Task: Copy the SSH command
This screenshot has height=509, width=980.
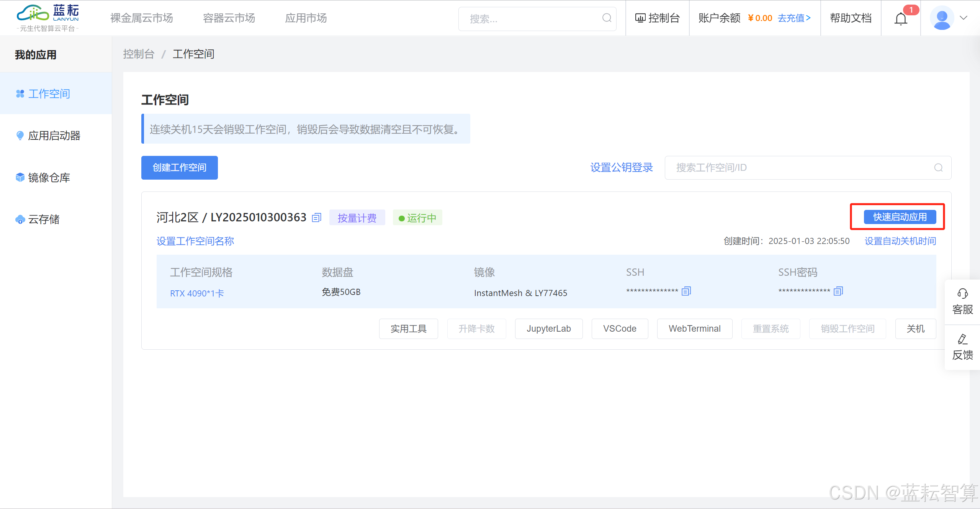Action: 686,291
